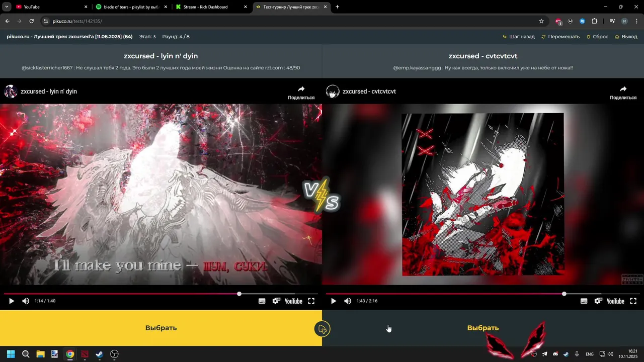Open the volume tray control
The width and height of the screenshot is (644, 362).
[610, 354]
